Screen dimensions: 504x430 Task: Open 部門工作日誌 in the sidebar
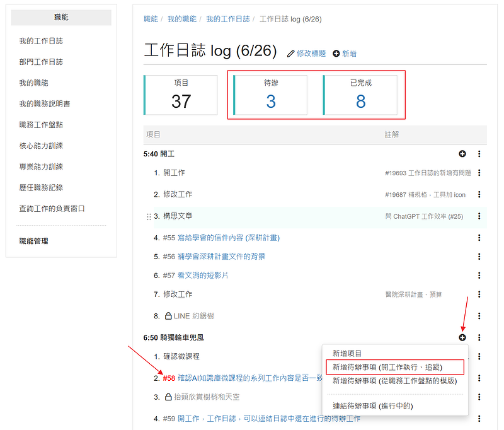(41, 62)
